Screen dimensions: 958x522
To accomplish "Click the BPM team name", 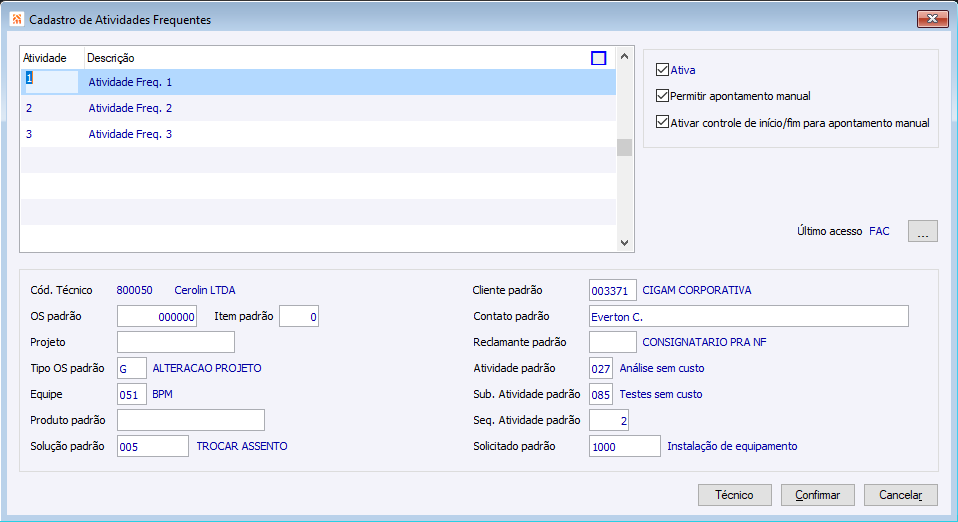I will (163, 394).
